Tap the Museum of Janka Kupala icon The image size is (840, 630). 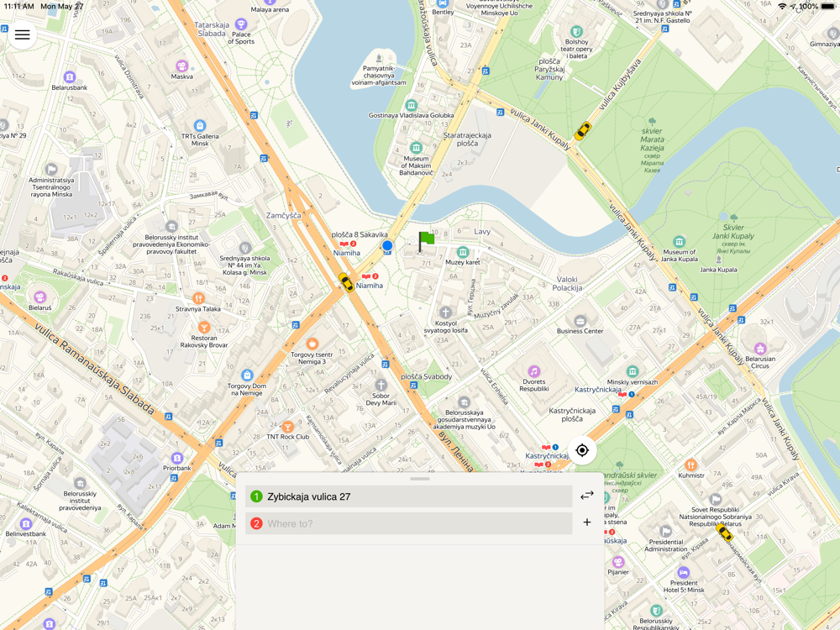point(679,242)
